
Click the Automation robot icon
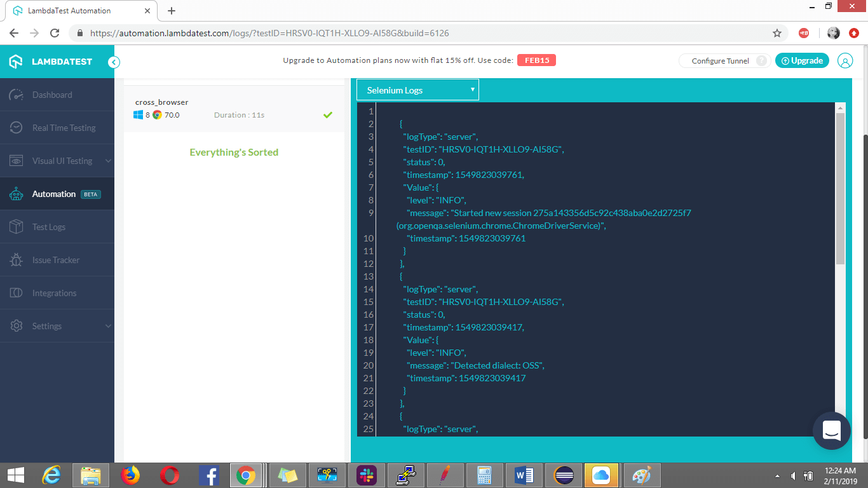17,194
